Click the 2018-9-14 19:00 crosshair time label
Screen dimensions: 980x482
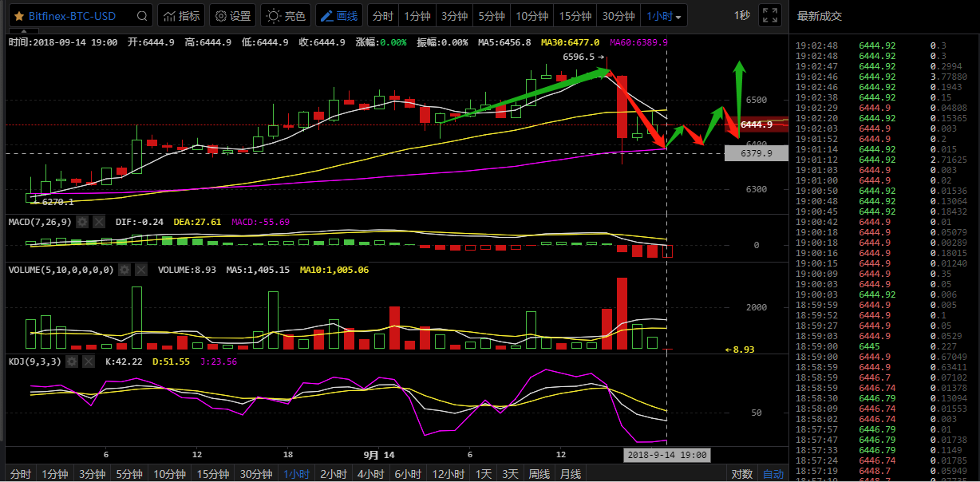point(667,455)
